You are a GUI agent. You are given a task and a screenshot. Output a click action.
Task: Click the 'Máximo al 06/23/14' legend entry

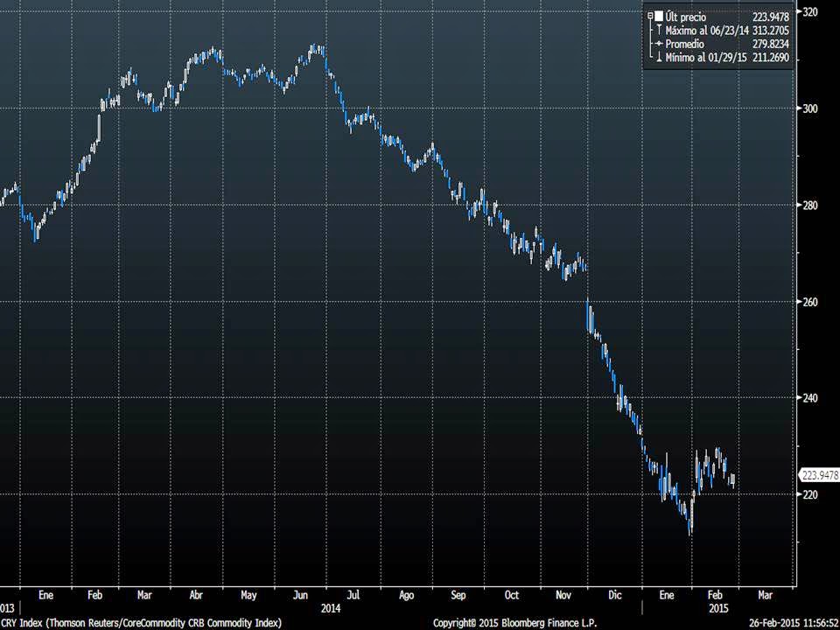tap(707, 31)
